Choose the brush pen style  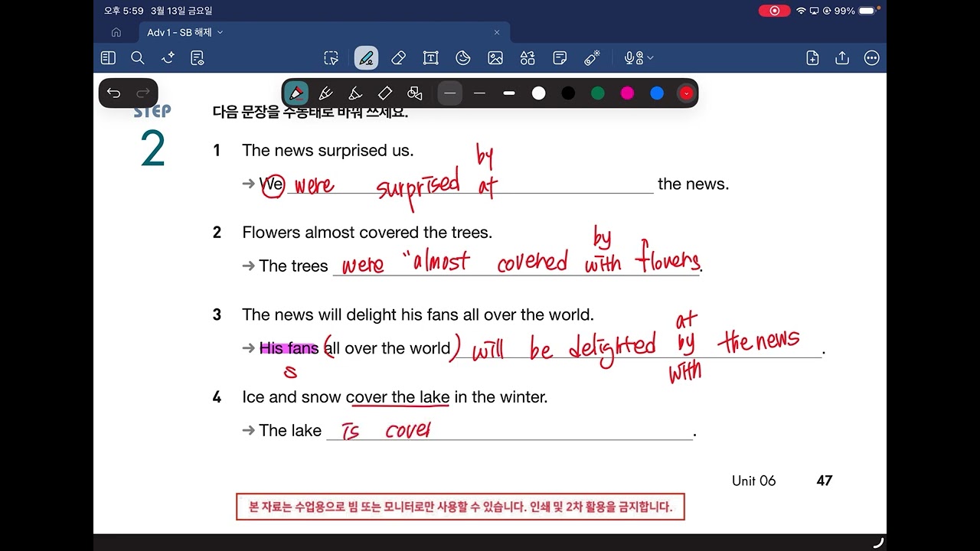355,93
